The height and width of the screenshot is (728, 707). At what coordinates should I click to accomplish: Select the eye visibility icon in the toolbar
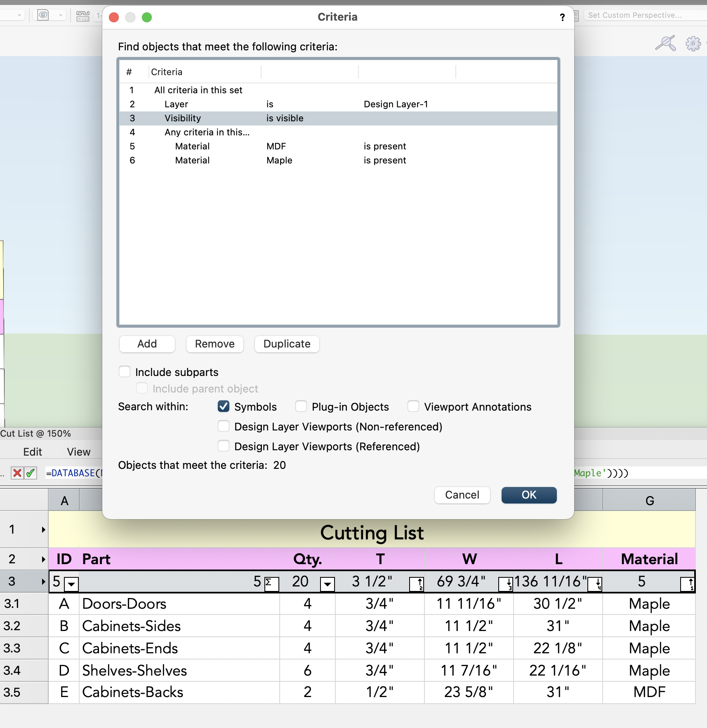43,14
